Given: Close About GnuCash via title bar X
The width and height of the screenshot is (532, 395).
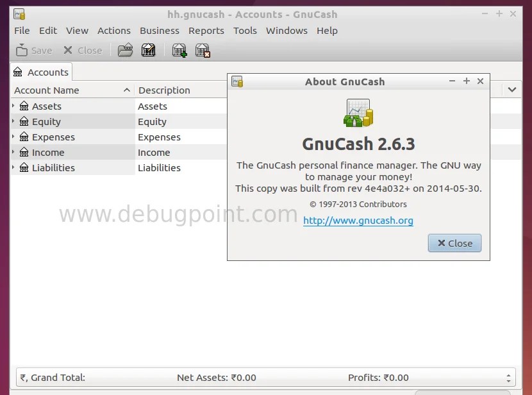Looking at the screenshot, I should pos(481,81).
